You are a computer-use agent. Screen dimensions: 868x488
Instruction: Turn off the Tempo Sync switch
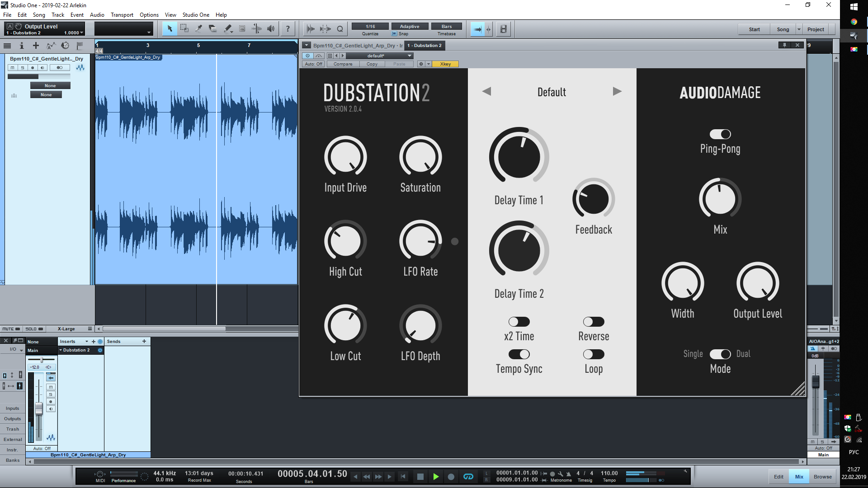click(x=519, y=354)
